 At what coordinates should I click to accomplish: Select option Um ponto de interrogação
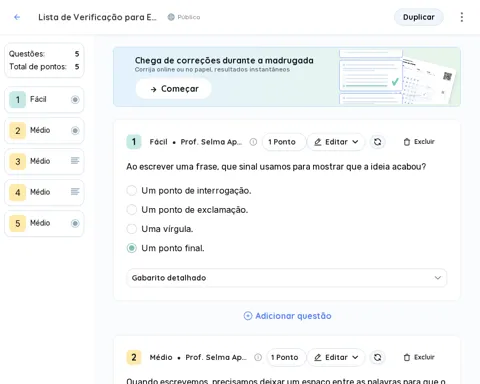pyautogui.click(x=132, y=191)
